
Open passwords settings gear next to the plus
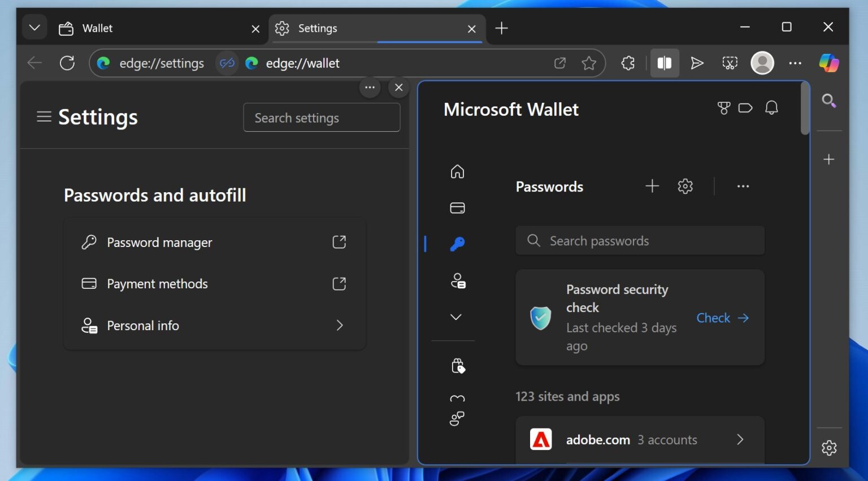click(685, 185)
